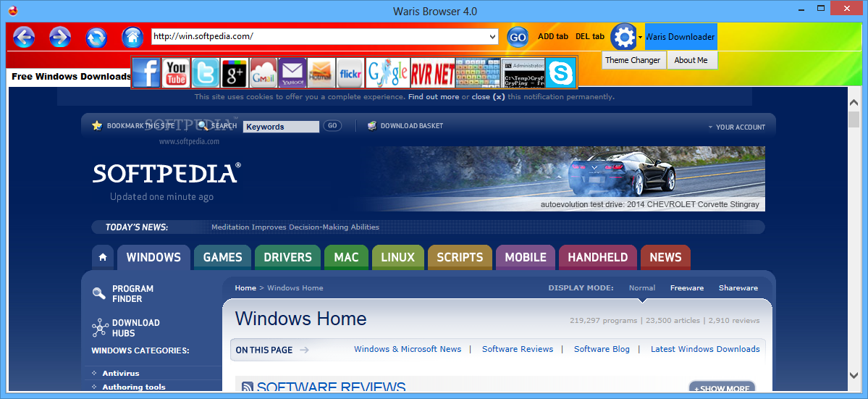Viewport: 868px width, 399px height.
Task: Go to the Home page icon
Action: pos(132,37)
